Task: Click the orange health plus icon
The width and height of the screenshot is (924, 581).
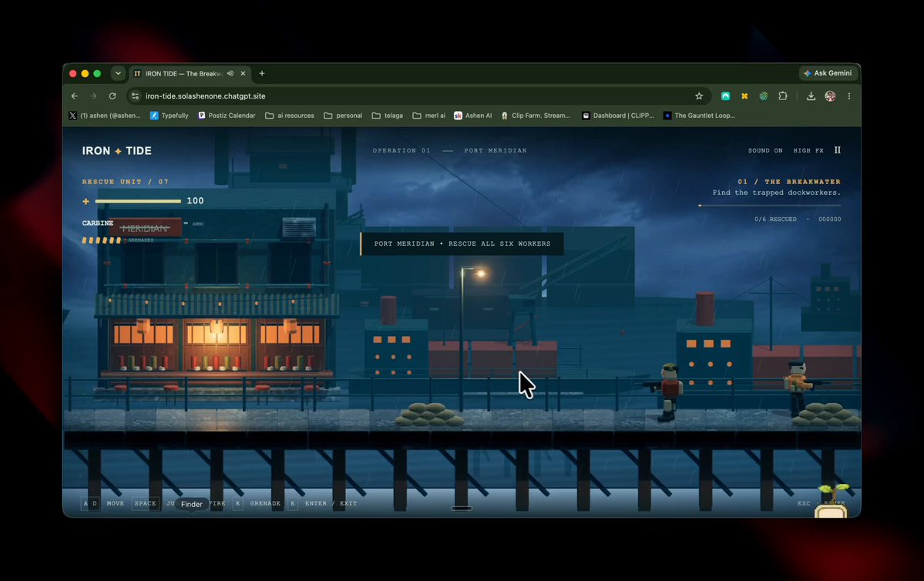Action: [x=86, y=201]
